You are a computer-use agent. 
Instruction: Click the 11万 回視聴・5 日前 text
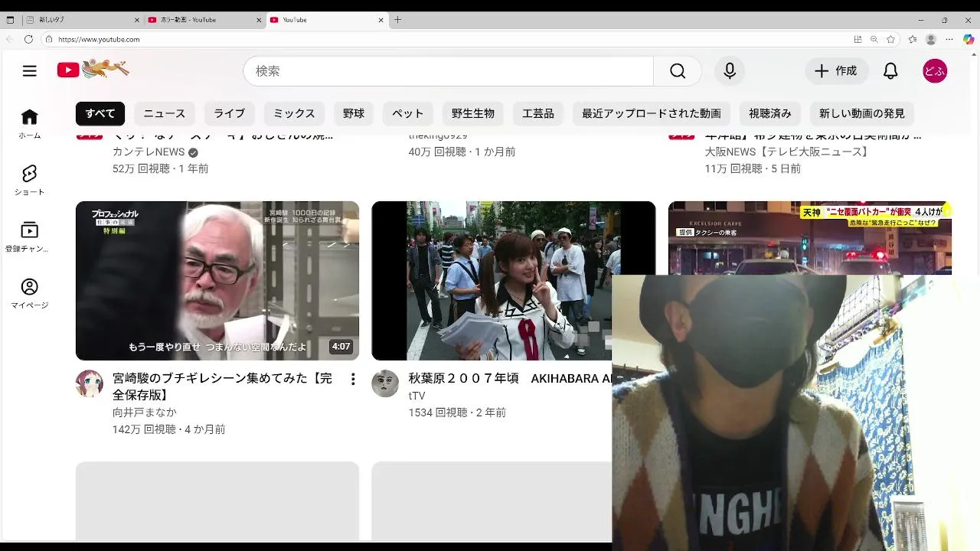click(x=753, y=168)
